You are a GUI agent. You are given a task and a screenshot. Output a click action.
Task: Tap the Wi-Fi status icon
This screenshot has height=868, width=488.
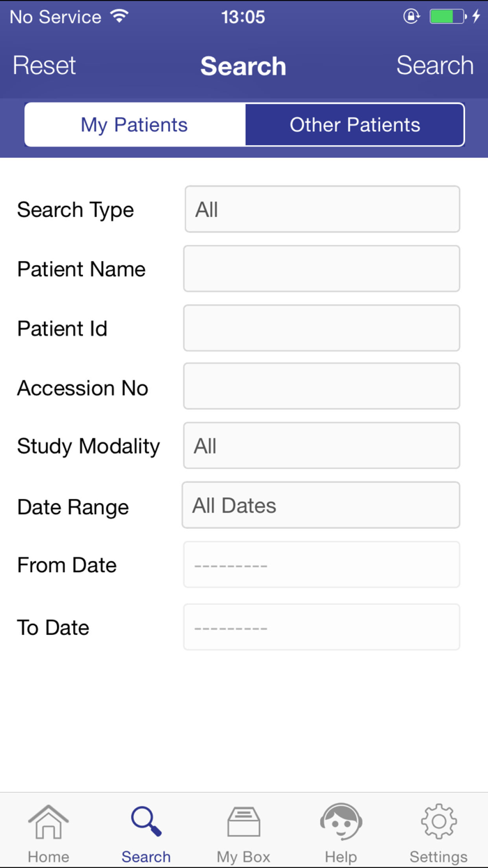click(x=120, y=17)
